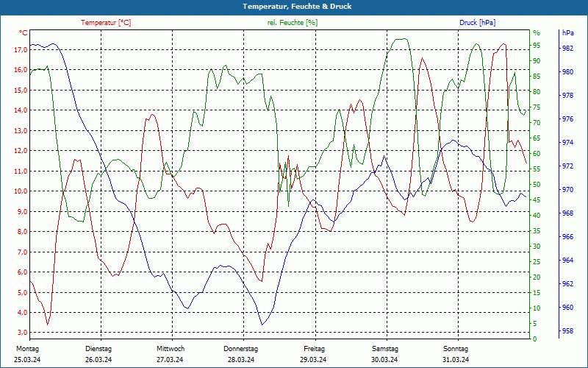The height and width of the screenshot is (368, 588).
Task: Click the 958 pressure axis value
Action: (567, 331)
